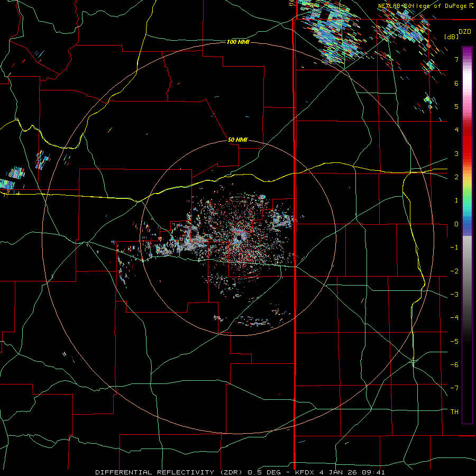Click the 5 value on the color scale
This screenshot has width=476, height=476.
pyautogui.click(x=456, y=106)
